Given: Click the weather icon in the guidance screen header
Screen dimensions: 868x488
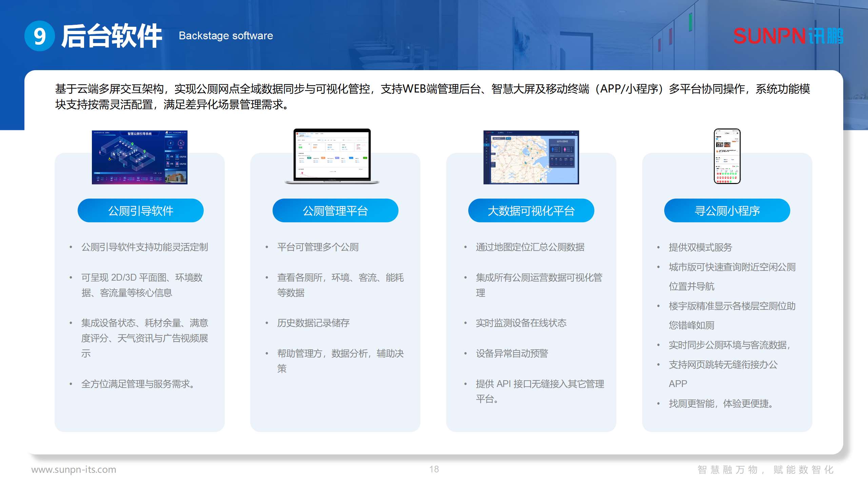Looking at the screenshot, I should 166,133.
